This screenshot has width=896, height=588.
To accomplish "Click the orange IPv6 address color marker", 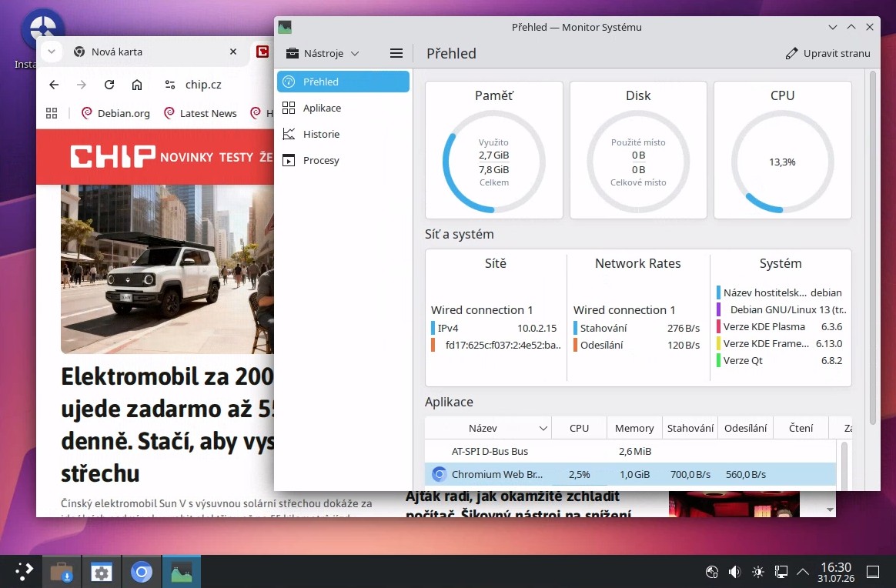I will coord(433,345).
